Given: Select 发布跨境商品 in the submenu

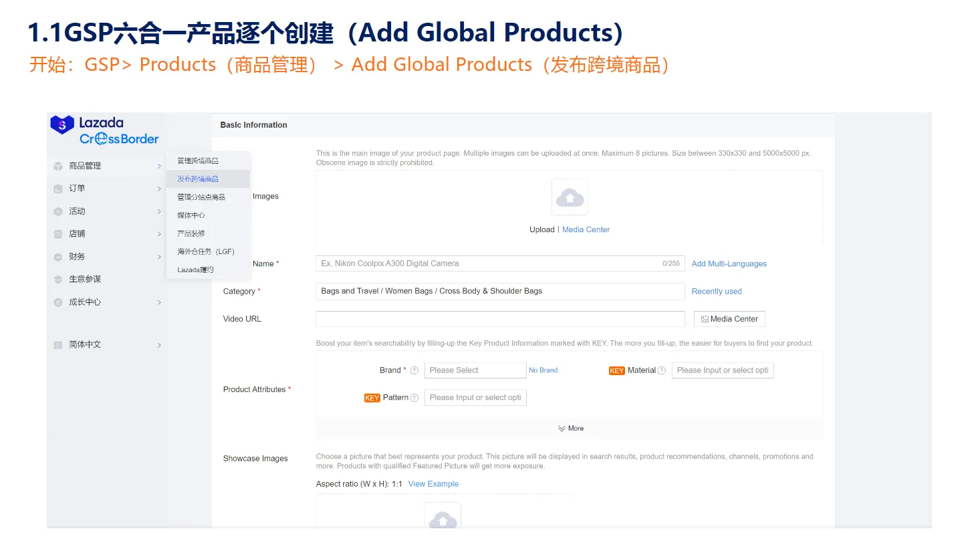Looking at the screenshot, I should [x=198, y=179].
